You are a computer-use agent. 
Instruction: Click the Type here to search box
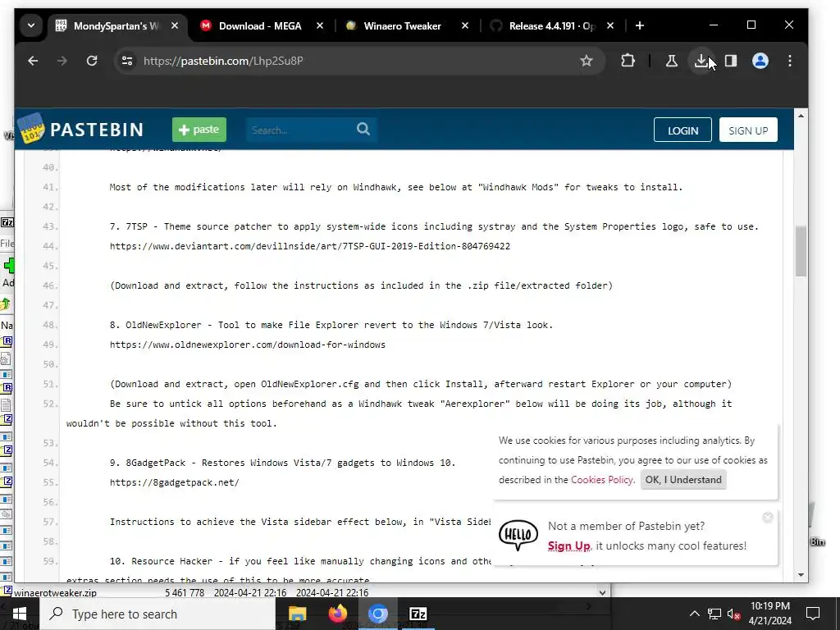157,614
